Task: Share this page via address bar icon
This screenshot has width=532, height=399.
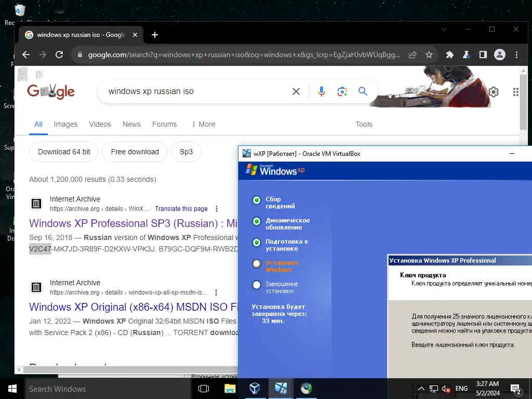Action: pyautogui.click(x=413, y=55)
